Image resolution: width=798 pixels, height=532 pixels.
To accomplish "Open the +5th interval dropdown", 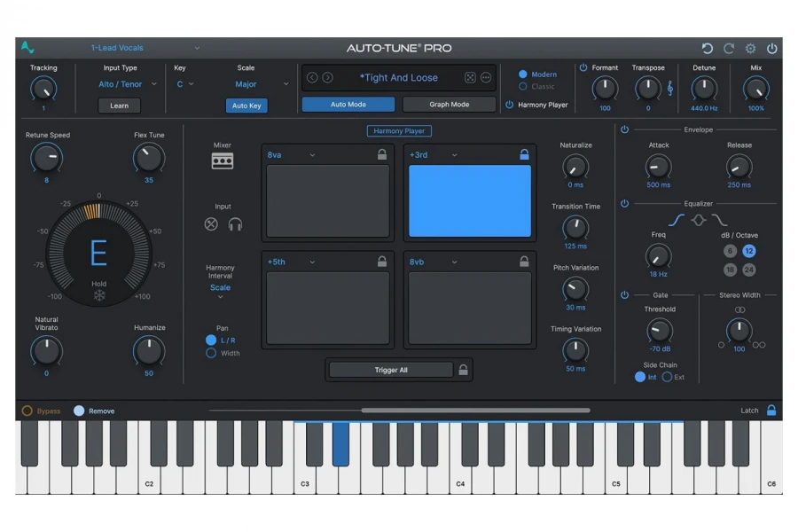I will point(291,262).
